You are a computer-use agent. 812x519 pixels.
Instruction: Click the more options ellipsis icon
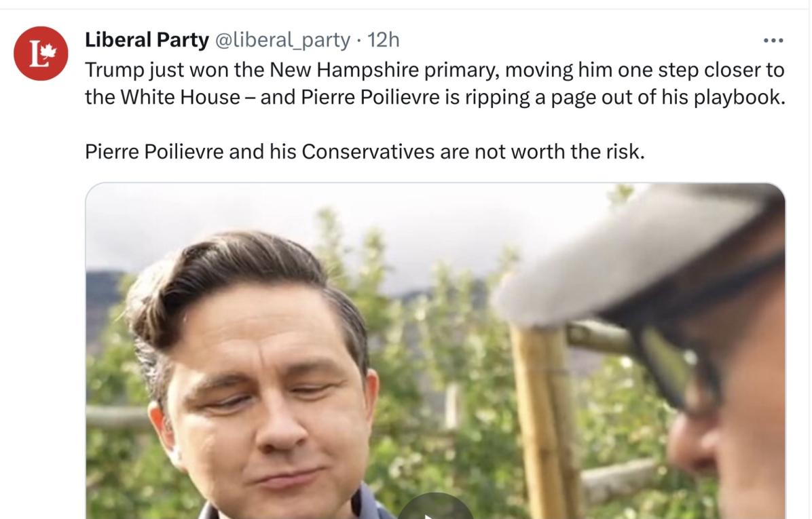pyautogui.click(x=773, y=41)
